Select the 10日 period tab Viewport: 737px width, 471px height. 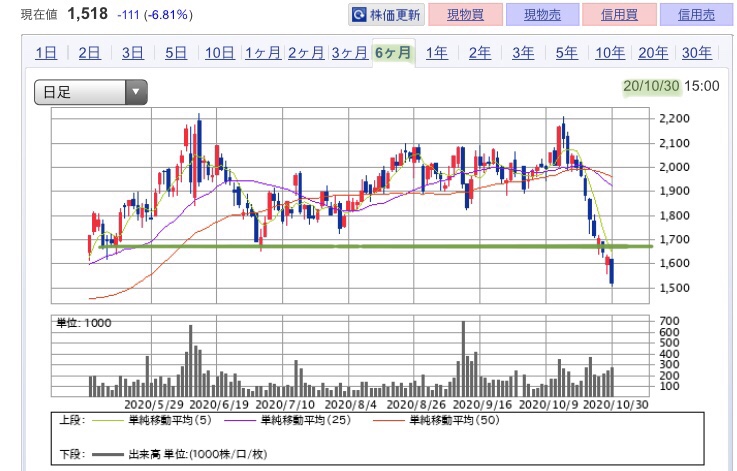220,53
